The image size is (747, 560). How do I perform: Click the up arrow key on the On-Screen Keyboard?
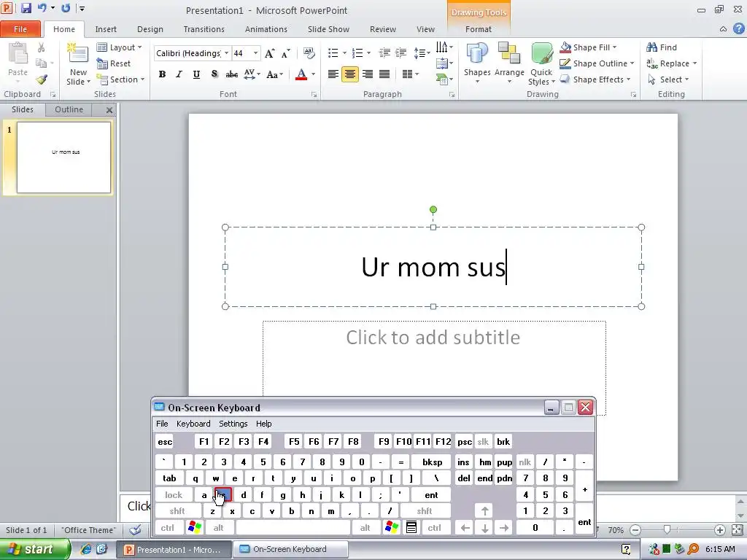(484, 511)
